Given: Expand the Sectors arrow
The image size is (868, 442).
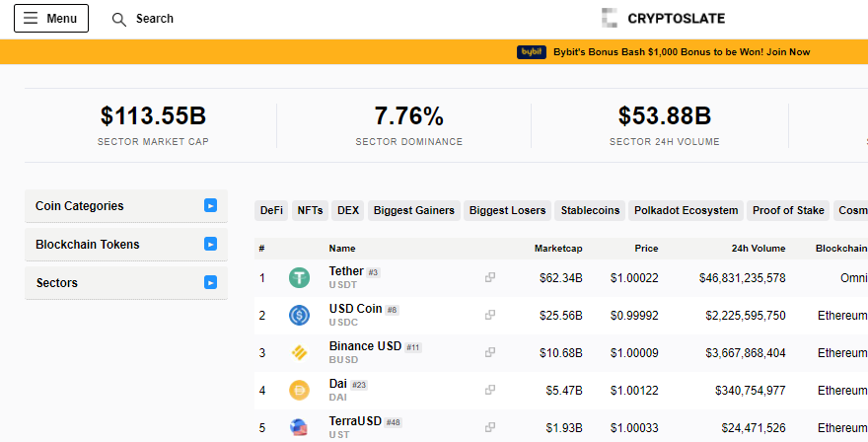Looking at the screenshot, I should 210,282.
